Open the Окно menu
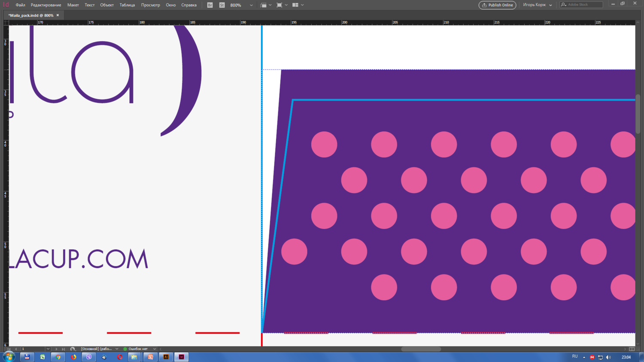 pyautogui.click(x=171, y=5)
